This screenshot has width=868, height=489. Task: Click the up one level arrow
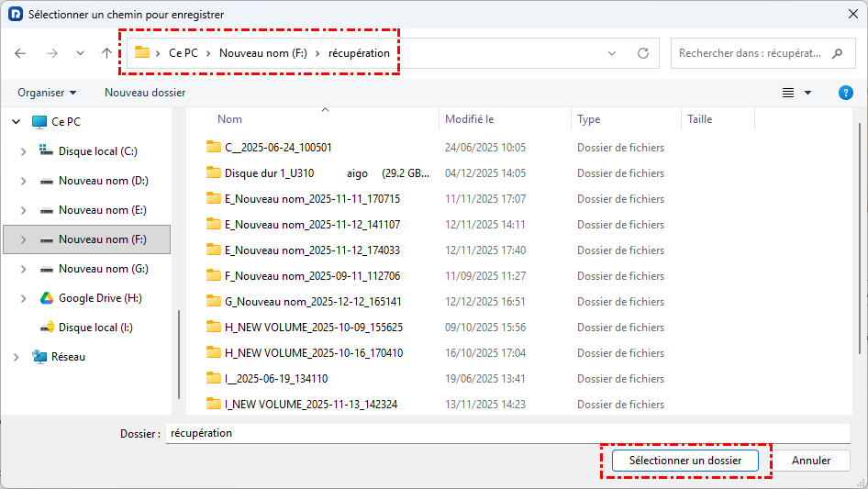tap(106, 53)
